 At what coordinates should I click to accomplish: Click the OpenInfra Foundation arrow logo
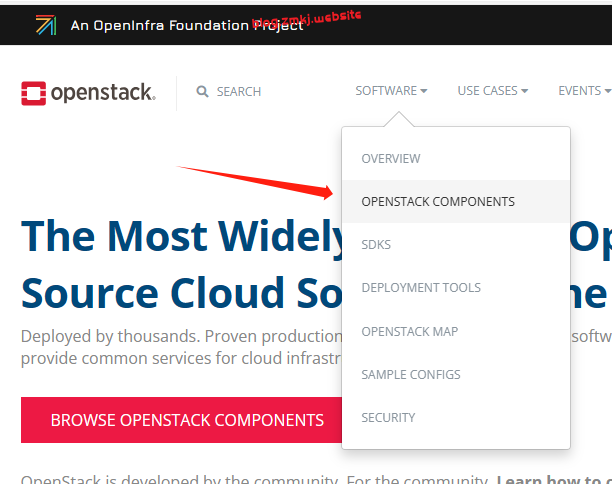46,25
